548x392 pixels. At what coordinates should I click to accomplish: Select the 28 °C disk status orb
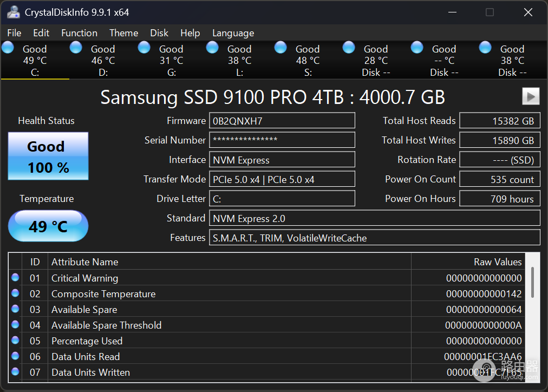pos(348,47)
